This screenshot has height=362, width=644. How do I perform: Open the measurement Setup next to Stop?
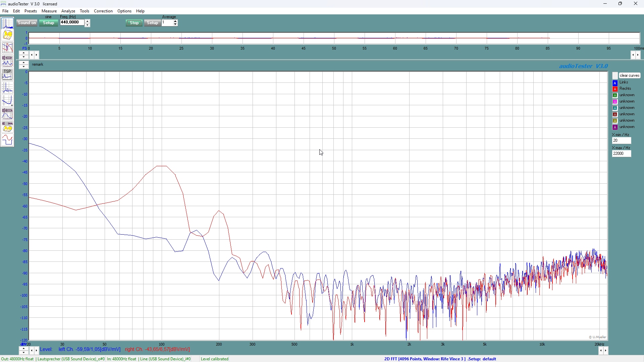pyautogui.click(x=153, y=23)
